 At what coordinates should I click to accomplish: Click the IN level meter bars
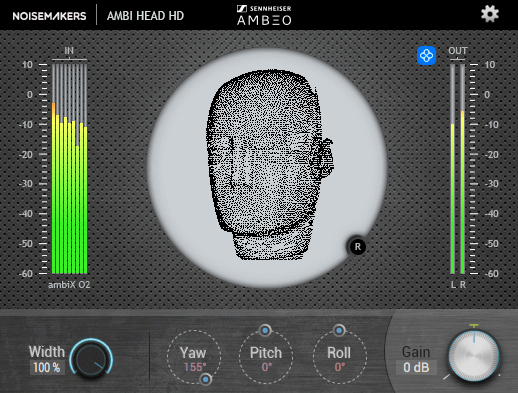click(x=69, y=168)
